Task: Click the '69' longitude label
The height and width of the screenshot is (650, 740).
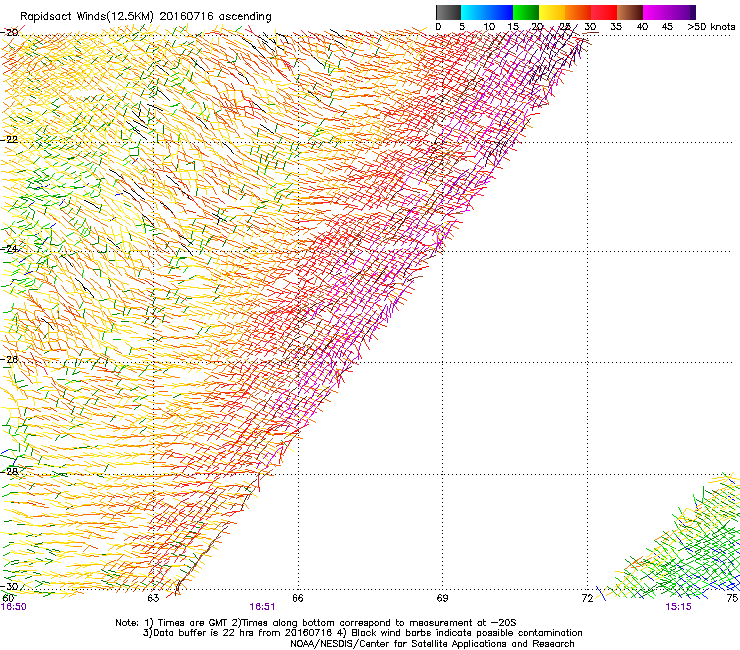Action: pyautogui.click(x=442, y=599)
